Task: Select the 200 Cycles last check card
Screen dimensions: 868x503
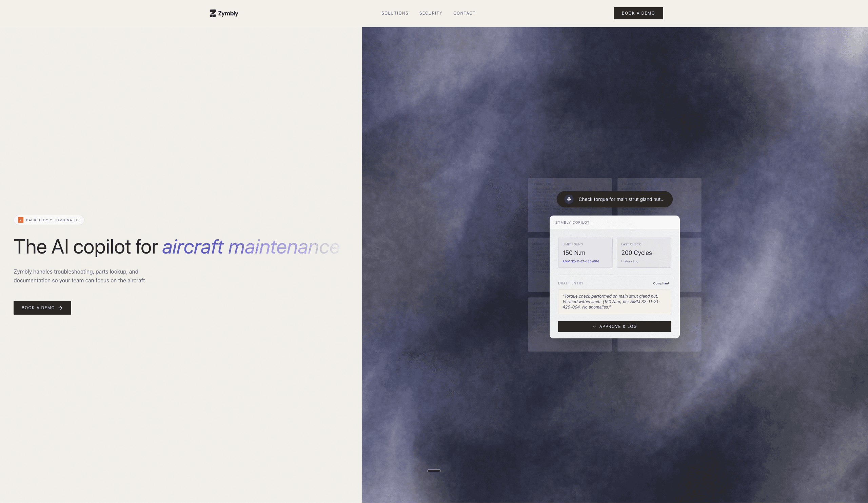Action: pyautogui.click(x=644, y=253)
